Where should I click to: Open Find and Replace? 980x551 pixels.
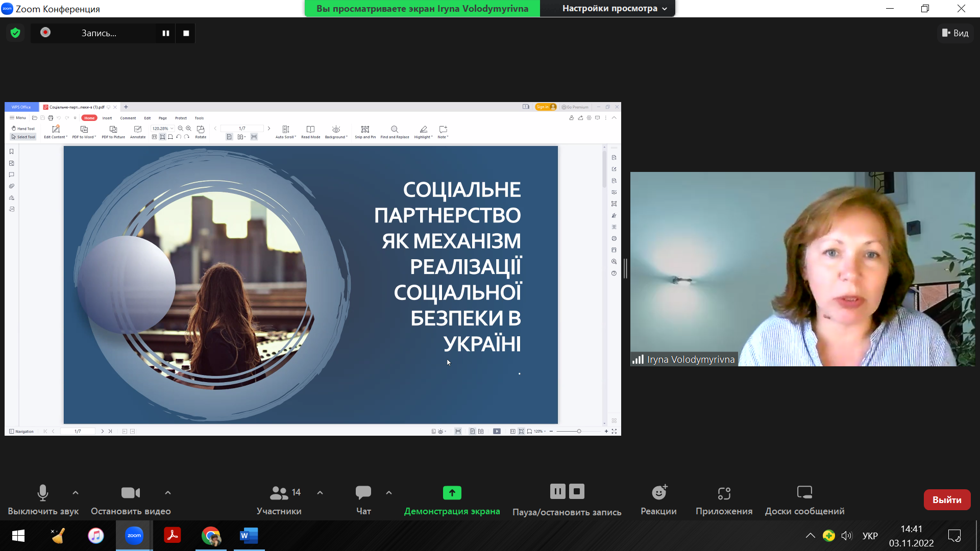coord(395,132)
